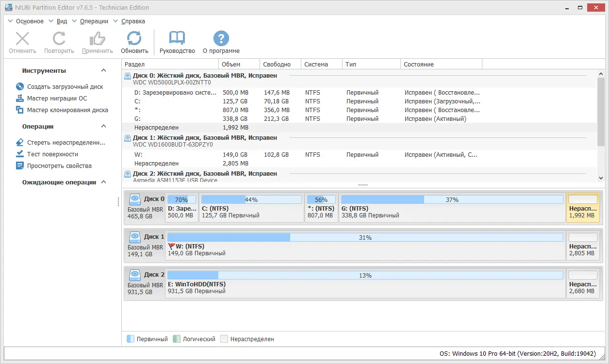Expand the Ожидающие операции section
Viewport: 609px width, 364px height.
[103, 182]
